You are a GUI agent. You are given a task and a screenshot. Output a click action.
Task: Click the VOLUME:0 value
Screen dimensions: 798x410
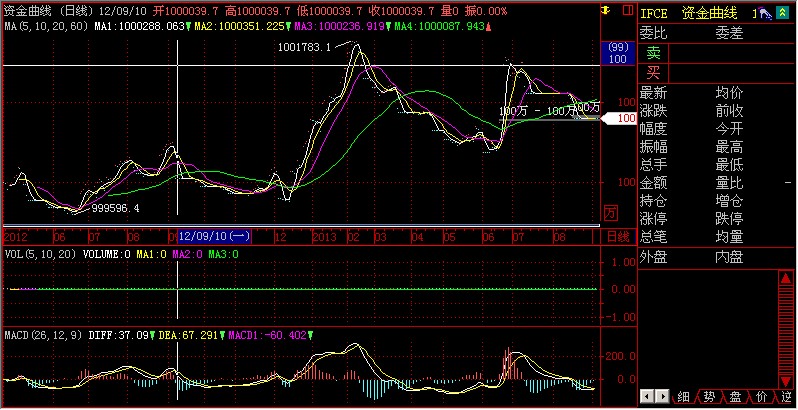coord(106,253)
